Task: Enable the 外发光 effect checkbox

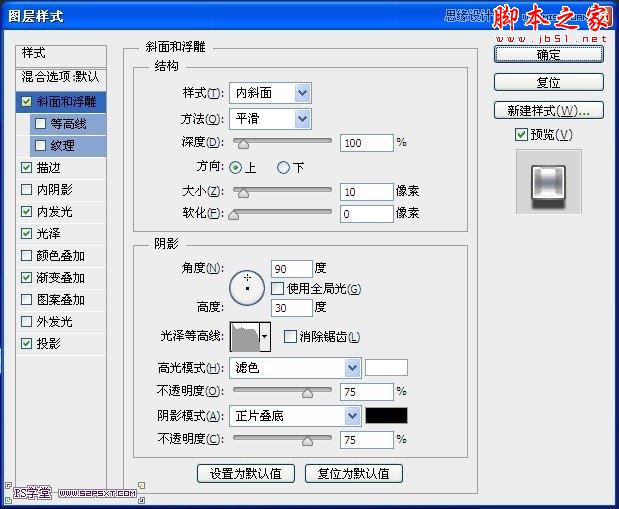Action: (26, 321)
